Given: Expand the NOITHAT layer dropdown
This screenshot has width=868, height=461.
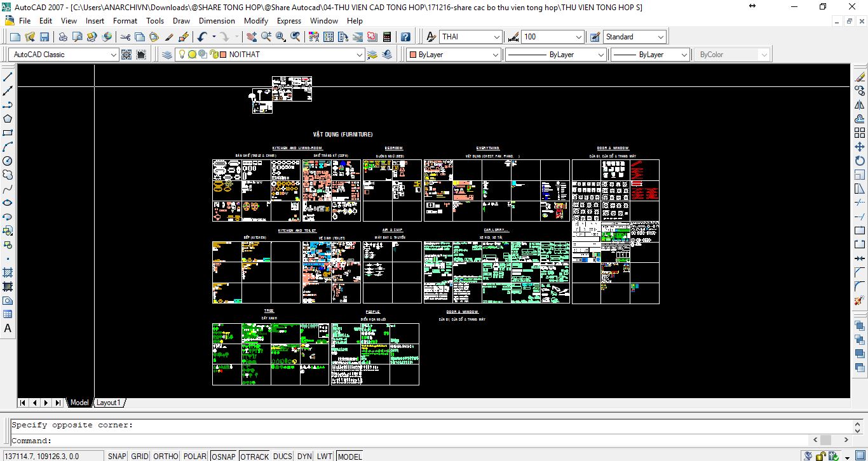Looking at the screenshot, I should point(360,55).
